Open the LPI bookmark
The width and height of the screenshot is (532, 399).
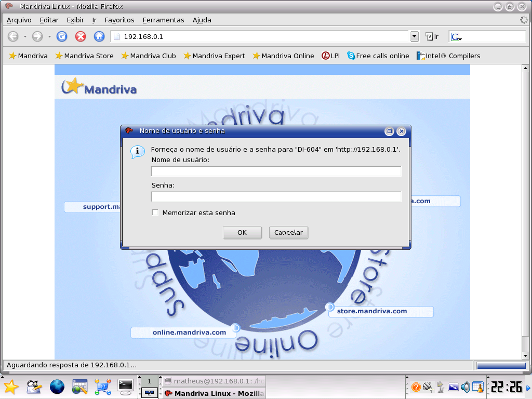pos(330,56)
